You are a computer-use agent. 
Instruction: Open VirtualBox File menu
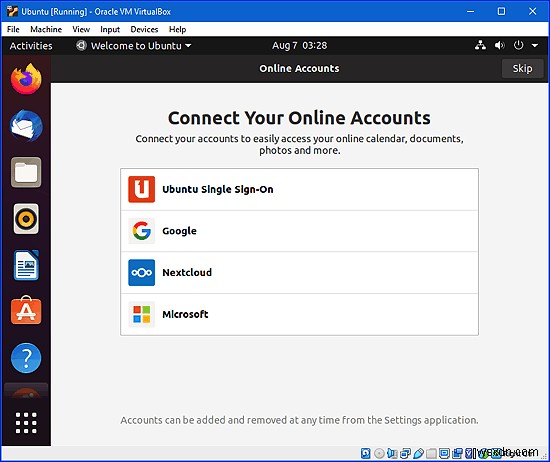point(13,29)
